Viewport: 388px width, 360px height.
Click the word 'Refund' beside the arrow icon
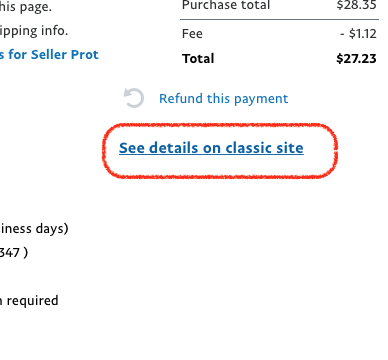pos(181,99)
